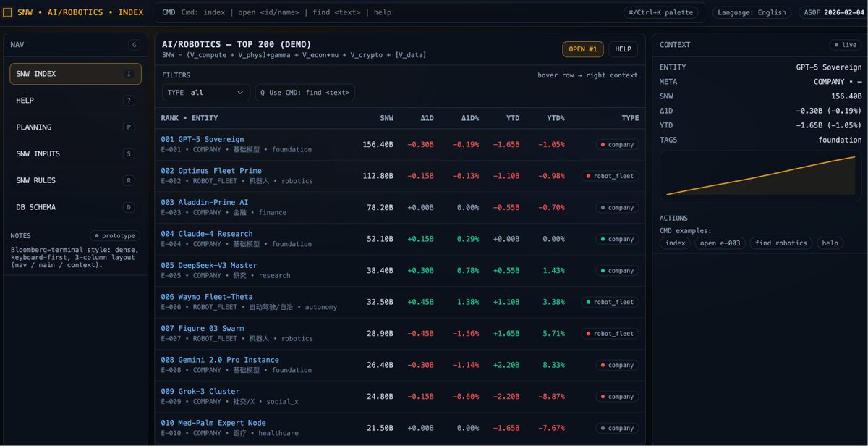Viewport: 868px width, 446px height.
Task: Click the P shortcut badge beside PLANNING
Action: pyautogui.click(x=129, y=127)
